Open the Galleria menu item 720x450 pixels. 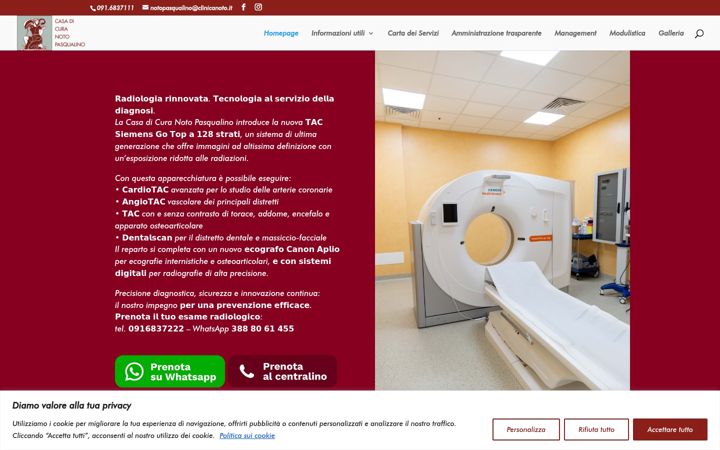671,33
